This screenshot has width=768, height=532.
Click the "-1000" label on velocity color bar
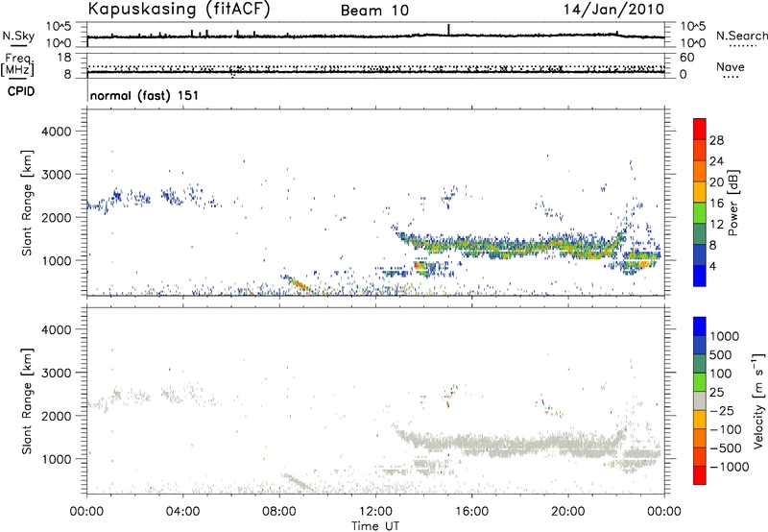coord(729,467)
